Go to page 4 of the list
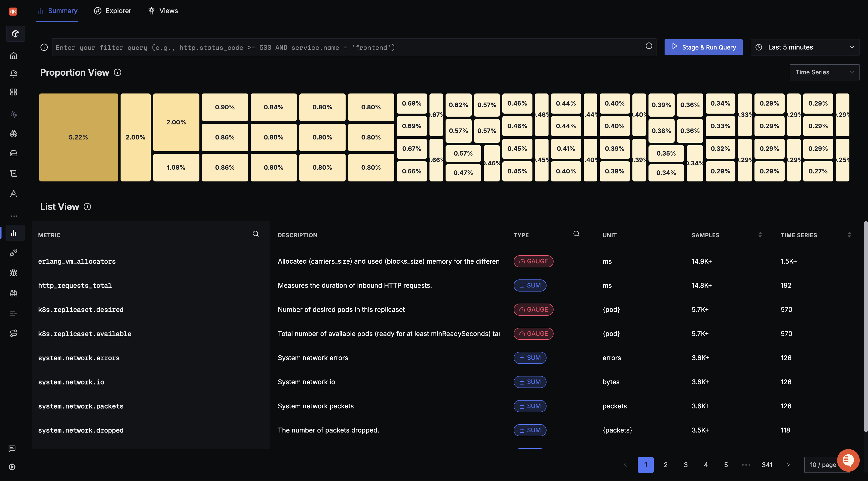This screenshot has height=481, width=868. [x=706, y=465]
